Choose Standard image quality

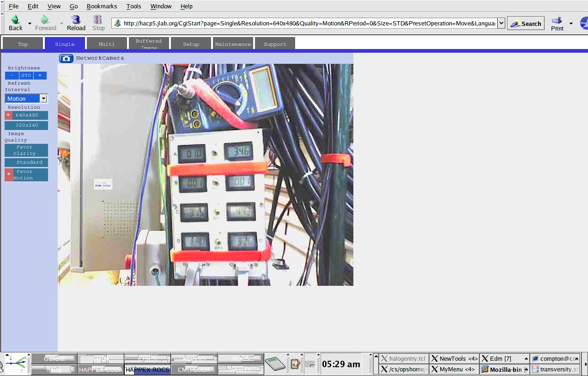tap(26, 162)
